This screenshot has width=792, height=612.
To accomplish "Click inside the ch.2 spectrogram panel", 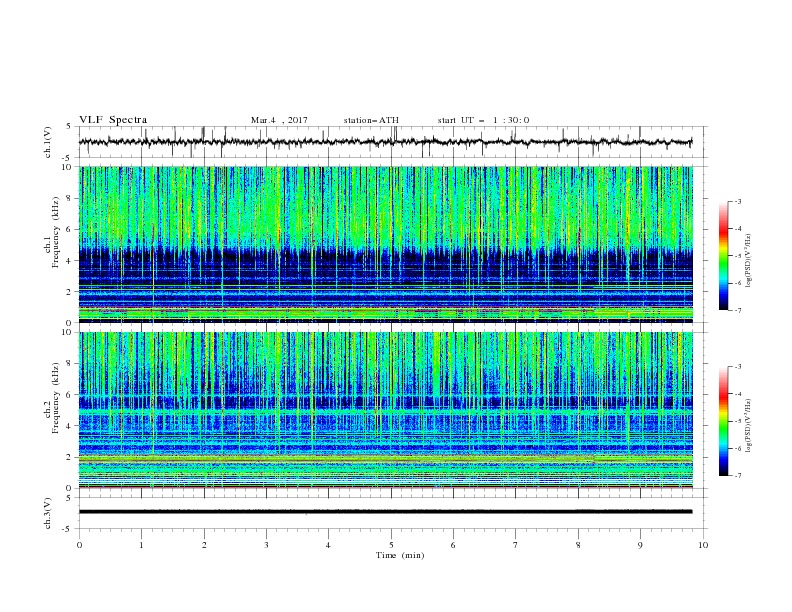I will point(386,410).
